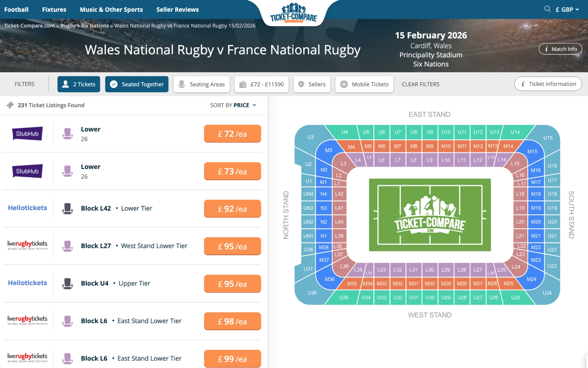Toggle the Seated Together filter off

coord(136,84)
